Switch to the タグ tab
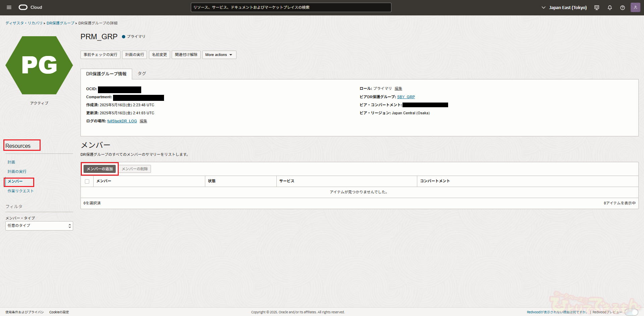This screenshot has height=316, width=644. (x=142, y=74)
